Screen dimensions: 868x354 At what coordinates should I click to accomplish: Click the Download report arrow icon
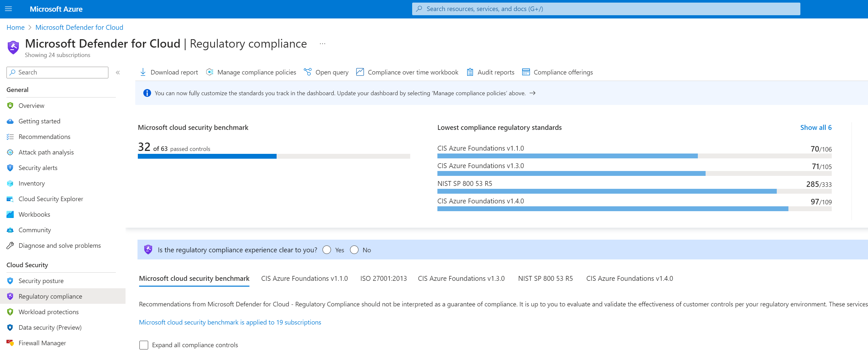(x=143, y=72)
